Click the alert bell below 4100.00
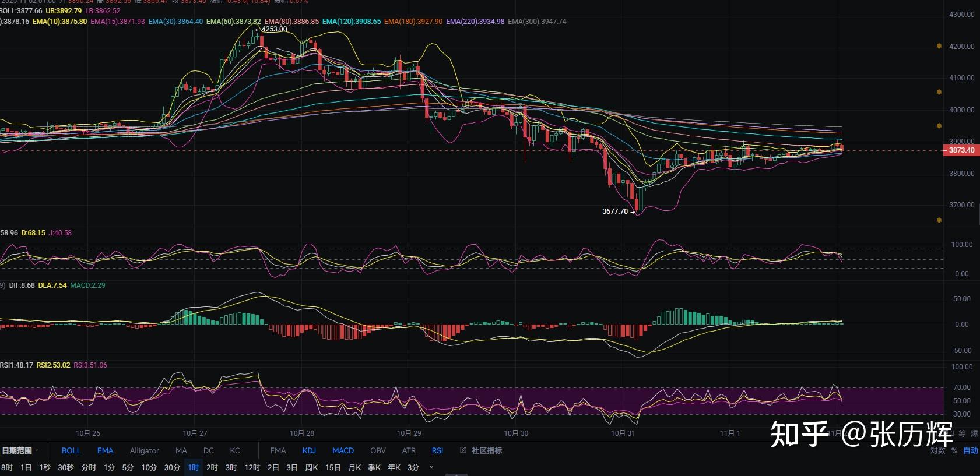The width and height of the screenshot is (980, 476). point(939,92)
